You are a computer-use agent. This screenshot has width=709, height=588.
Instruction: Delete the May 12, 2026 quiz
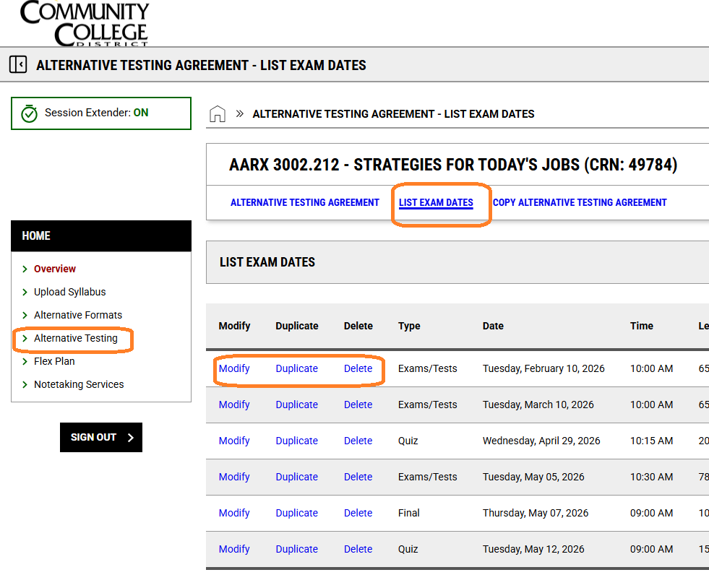pyautogui.click(x=358, y=549)
